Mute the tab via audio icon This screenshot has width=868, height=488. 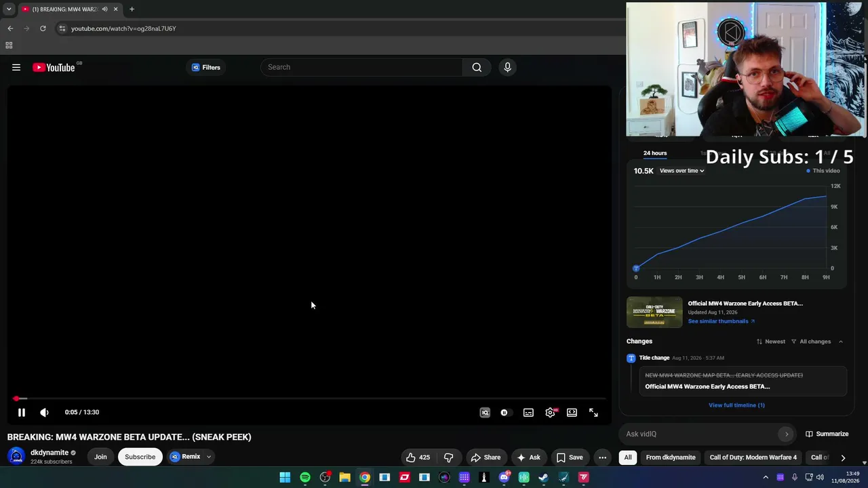coord(104,9)
